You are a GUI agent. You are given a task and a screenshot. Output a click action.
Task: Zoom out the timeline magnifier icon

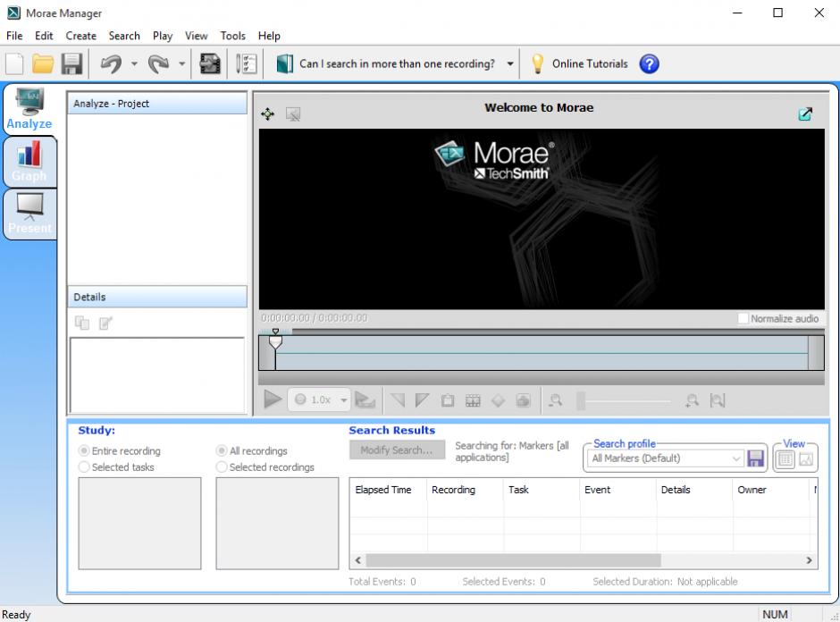point(556,400)
